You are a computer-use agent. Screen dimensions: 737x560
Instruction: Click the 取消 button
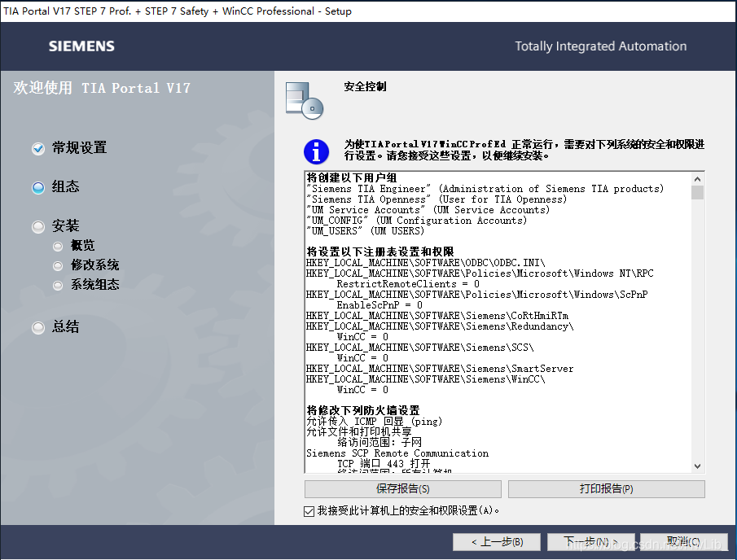pyautogui.click(x=686, y=541)
